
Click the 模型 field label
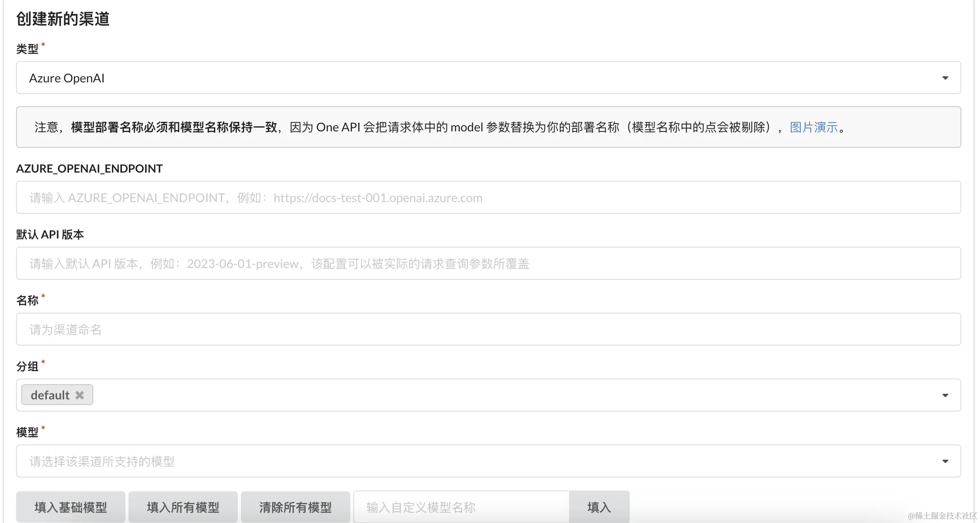pos(27,432)
